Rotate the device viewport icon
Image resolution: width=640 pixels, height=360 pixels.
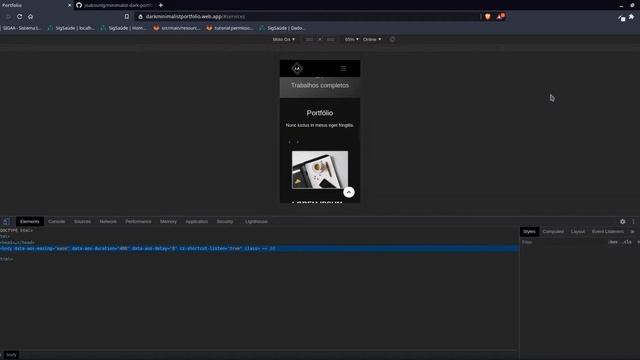click(x=392, y=40)
